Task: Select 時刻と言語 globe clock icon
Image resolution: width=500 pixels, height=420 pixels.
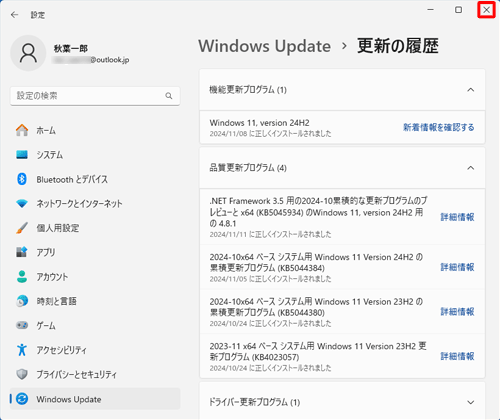Action: pos(22,301)
